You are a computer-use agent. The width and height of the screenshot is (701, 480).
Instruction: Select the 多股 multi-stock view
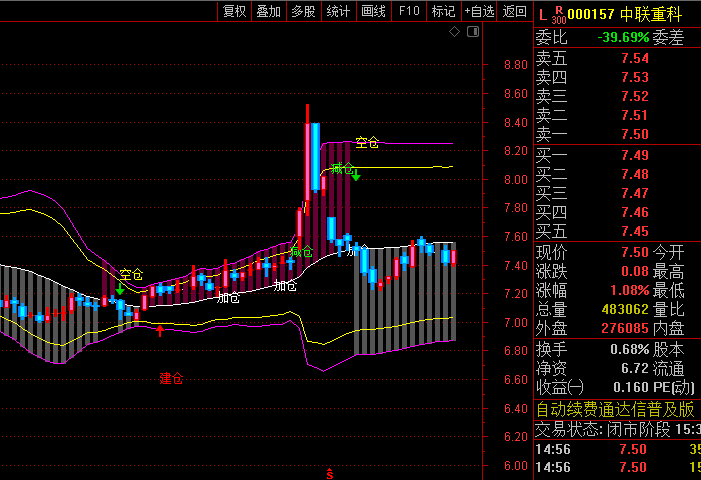click(304, 11)
